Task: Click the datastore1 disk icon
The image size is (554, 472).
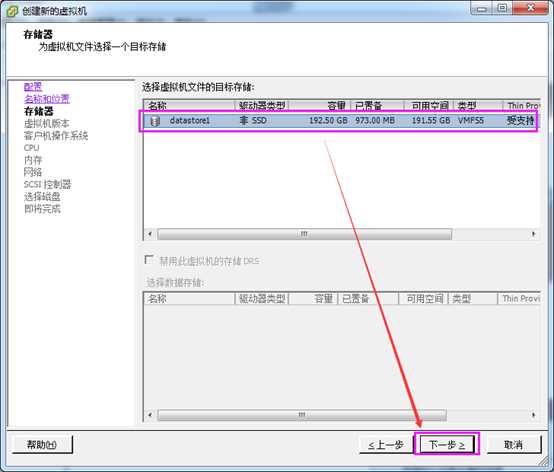Action: [155, 121]
